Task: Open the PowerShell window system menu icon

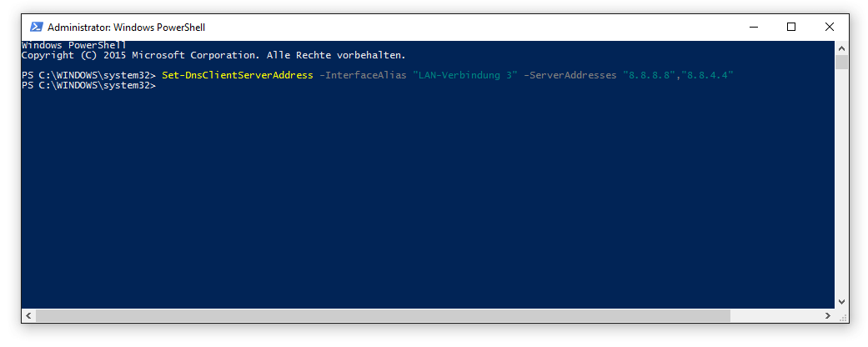Action: point(37,27)
